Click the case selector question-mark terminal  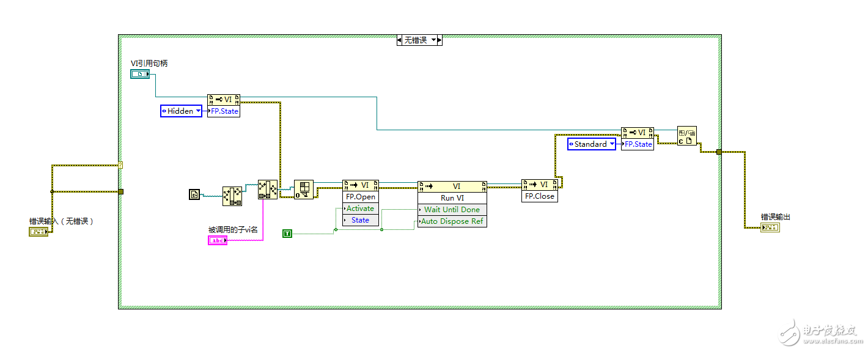[120, 165]
